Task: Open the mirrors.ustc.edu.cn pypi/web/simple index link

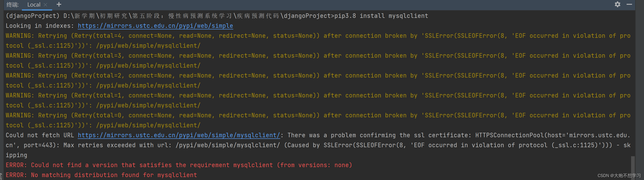Action: (x=155, y=26)
